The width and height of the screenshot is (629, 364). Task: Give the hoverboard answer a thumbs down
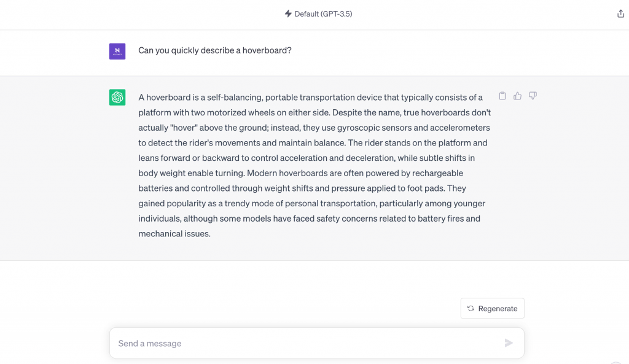point(533,96)
